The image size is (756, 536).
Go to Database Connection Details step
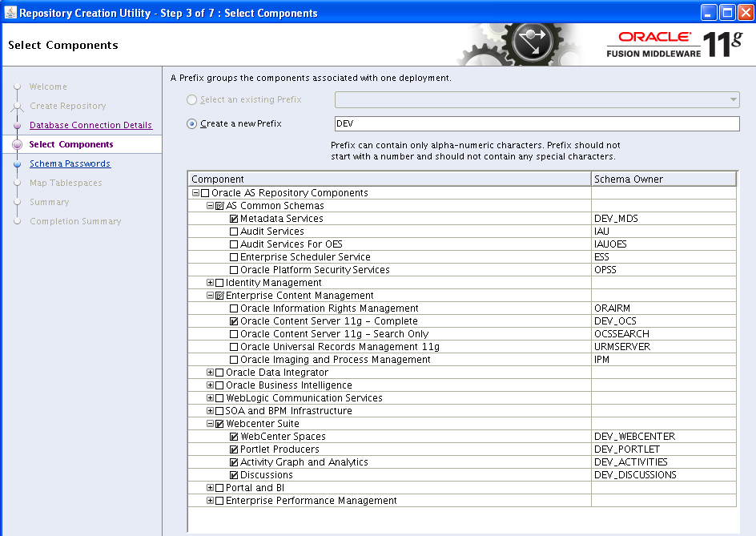90,125
